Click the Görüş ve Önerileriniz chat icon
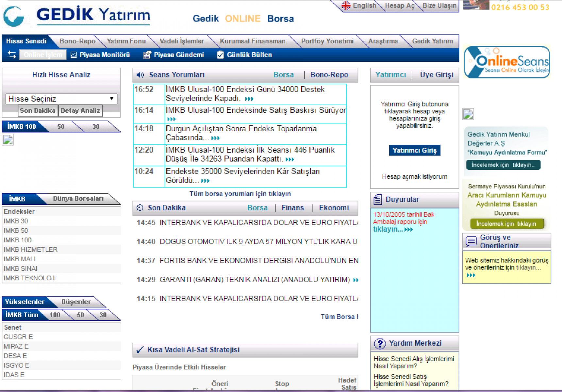 point(471,241)
